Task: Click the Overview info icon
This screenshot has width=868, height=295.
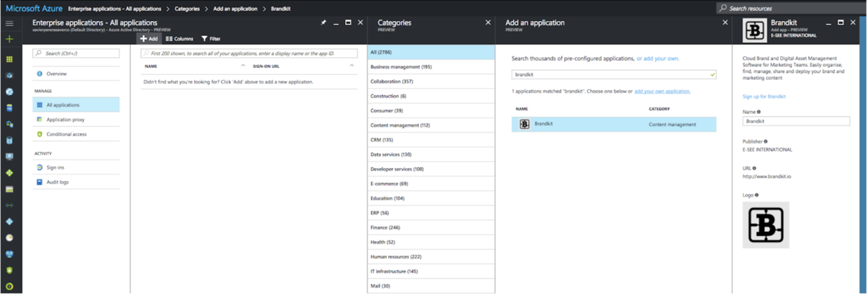Action: pyautogui.click(x=39, y=74)
